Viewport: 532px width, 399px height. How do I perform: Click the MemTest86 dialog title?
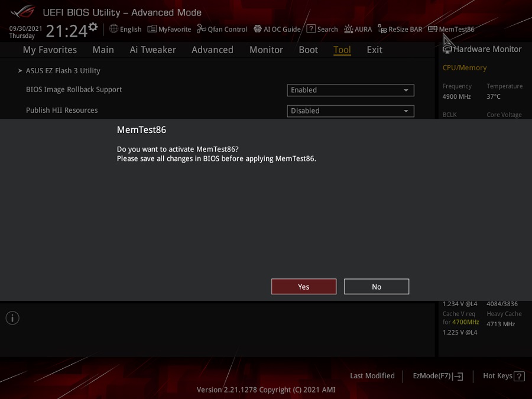141,130
